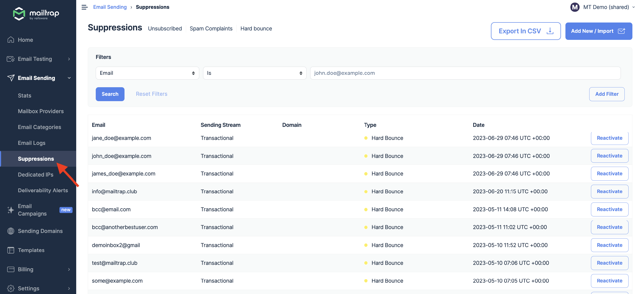Click the Sending Domains globe icon

[x=11, y=231]
